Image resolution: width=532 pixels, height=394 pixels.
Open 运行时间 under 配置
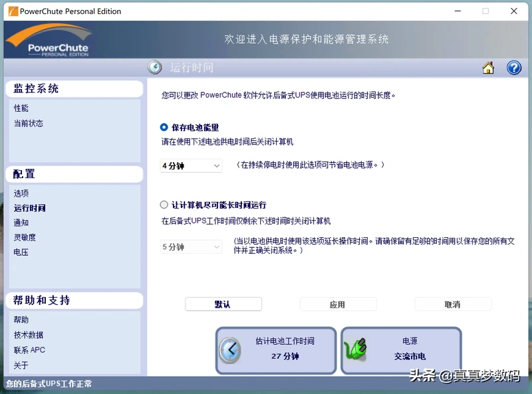click(x=29, y=208)
